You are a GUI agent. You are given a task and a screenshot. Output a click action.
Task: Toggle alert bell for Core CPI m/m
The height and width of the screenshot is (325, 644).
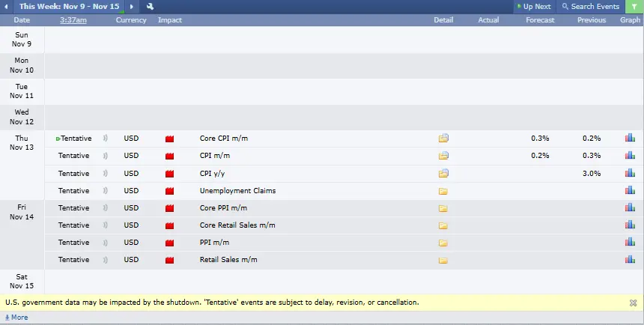click(106, 139)
